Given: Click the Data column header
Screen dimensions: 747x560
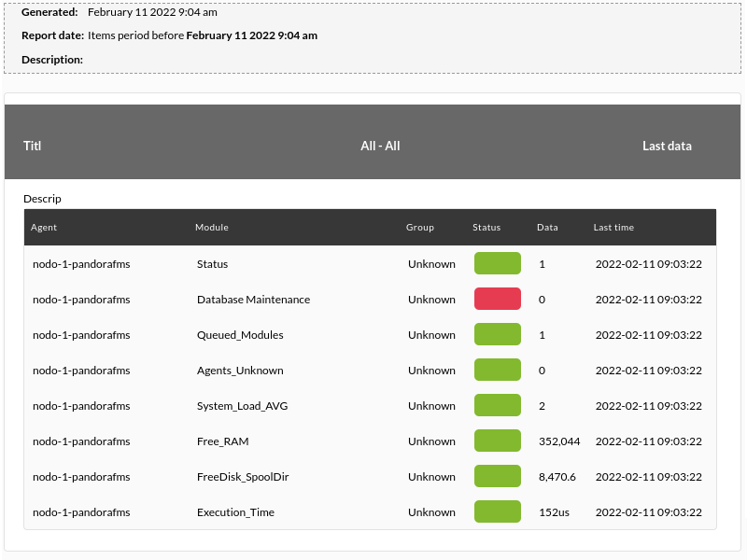Looking at the screenshot, I should click(547, 227).
